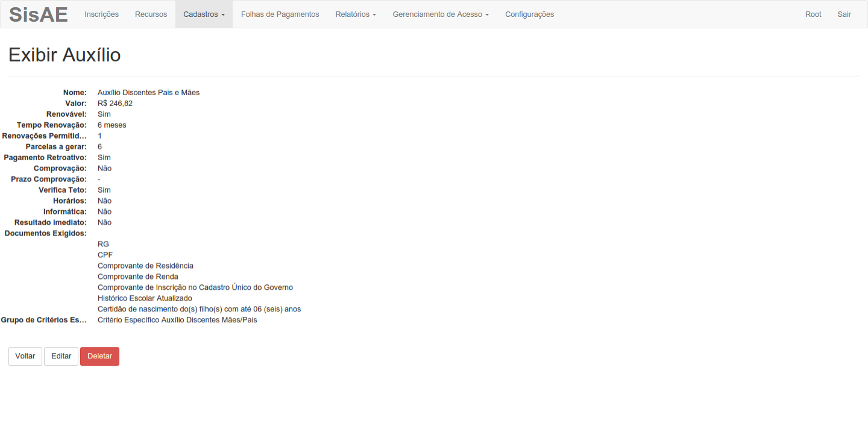Click the Verifica Teto label
This screenshot has width=868, height=447.
pos(63,190)
